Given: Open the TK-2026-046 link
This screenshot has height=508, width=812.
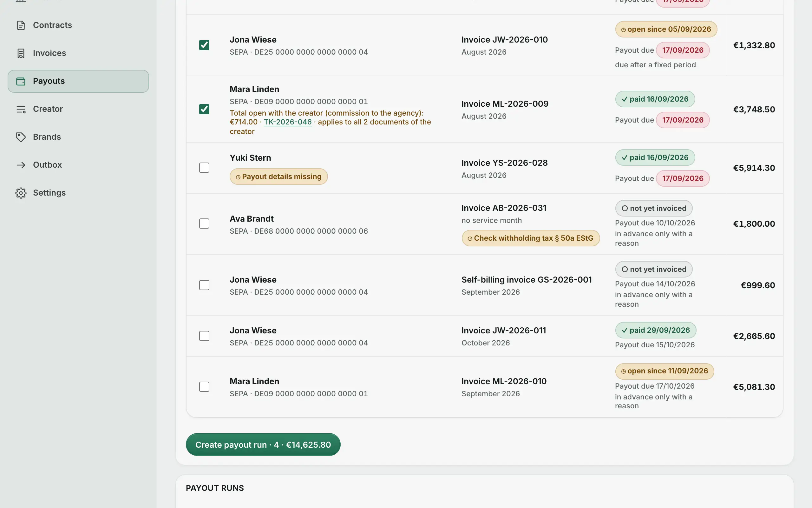Looking at the screenshot, I should 288,122.
